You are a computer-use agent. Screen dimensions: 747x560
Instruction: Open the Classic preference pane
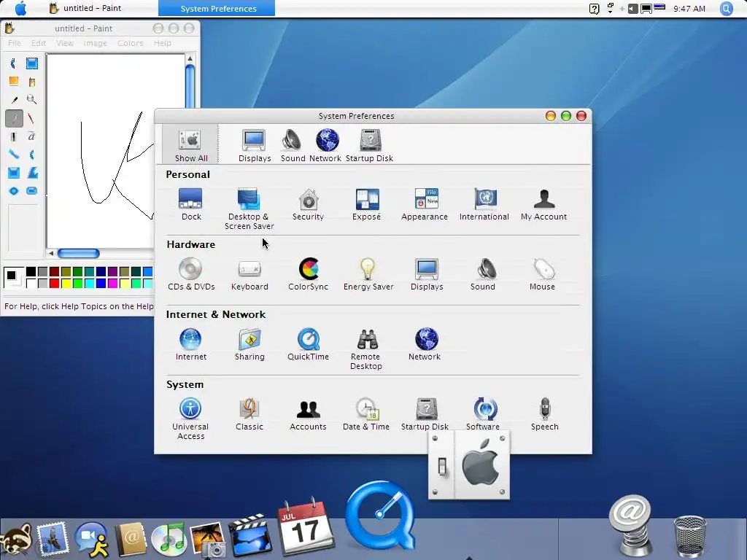[249, 414]
